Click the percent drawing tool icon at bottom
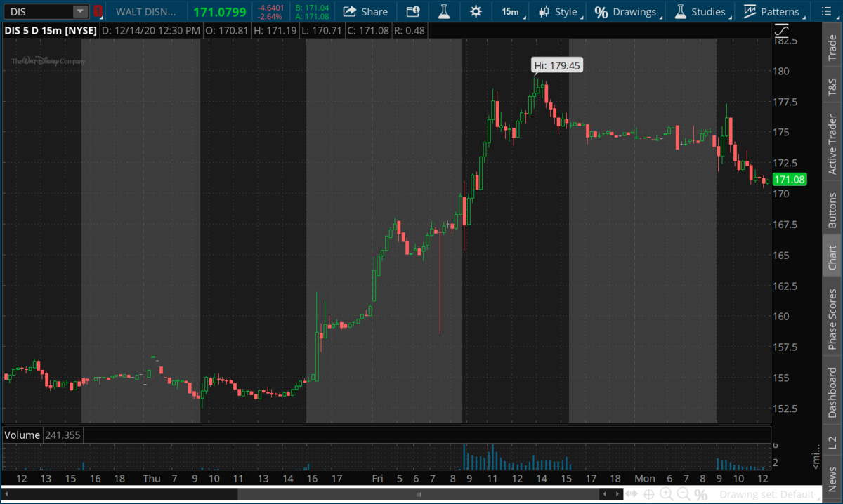The height and width of the screenshot is (504, 843). tap(700, 494)
